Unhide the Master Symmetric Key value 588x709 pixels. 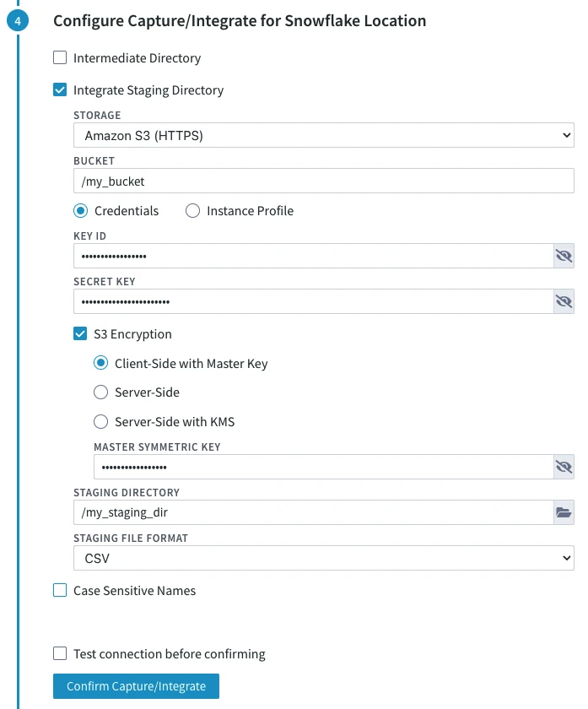click(x=564, y=467)
